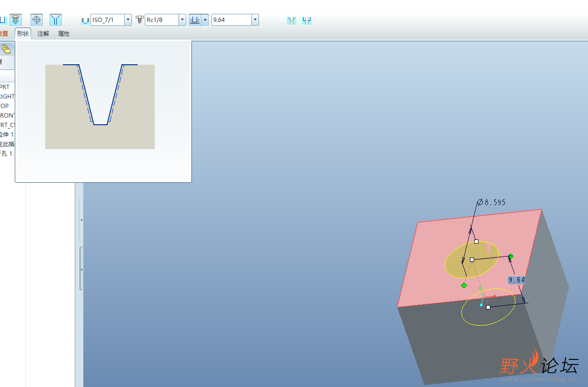Screen dimensions: 588x387
Task: Click the white diameter handle above the hole
Action: [476, 241]
